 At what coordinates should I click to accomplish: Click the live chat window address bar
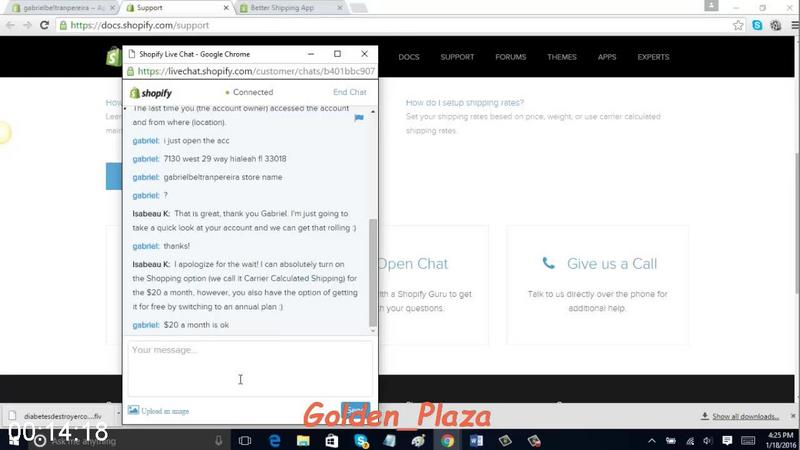coord(256,71)
